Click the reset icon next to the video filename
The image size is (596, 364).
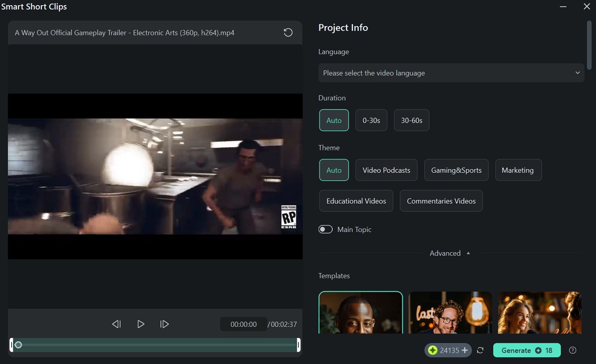coord(287,32)
